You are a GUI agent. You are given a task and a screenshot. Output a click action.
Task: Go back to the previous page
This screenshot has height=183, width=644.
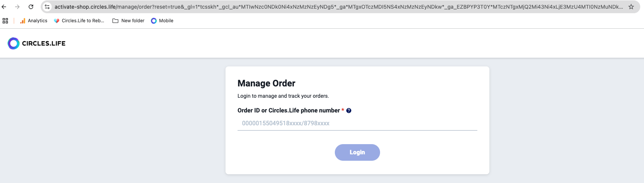click(x=4, y=7)
